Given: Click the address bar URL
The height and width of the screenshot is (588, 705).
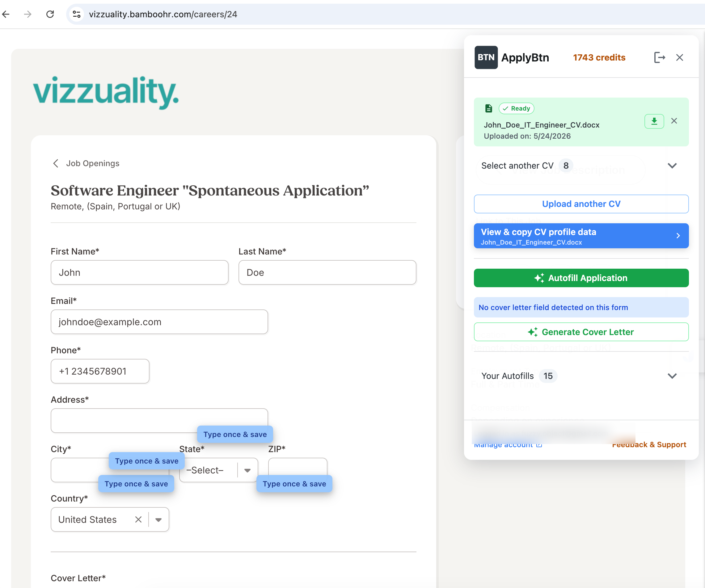Looking at the screenshot, I should pos(163,14).
